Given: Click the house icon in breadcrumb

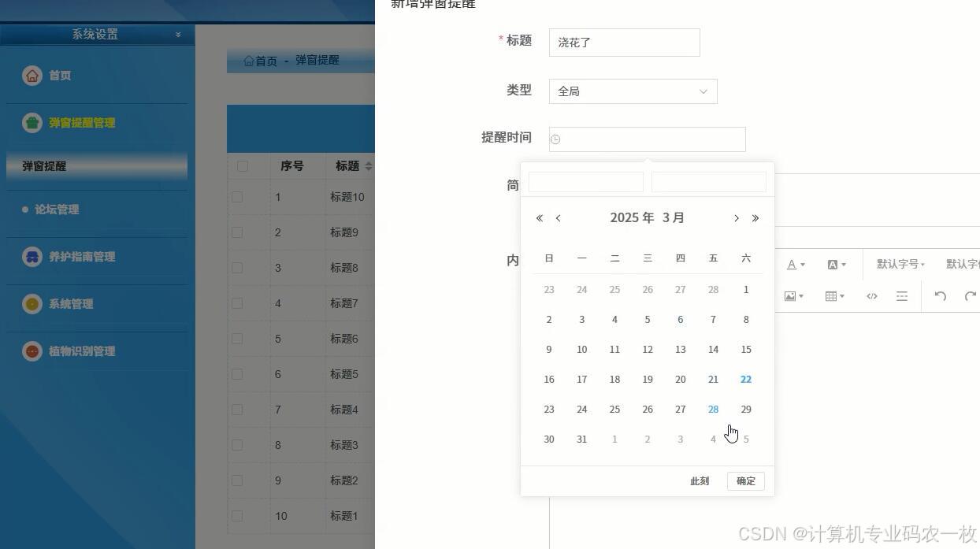Looking at the screenshot, I should [x=249, y=61].
